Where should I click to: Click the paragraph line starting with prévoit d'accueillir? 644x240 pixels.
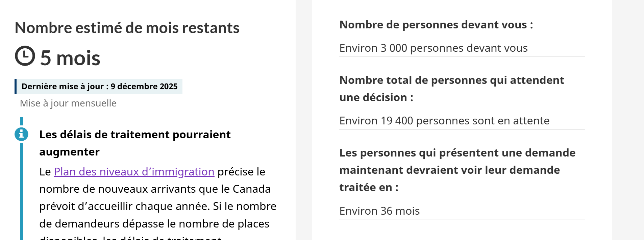pyautogui.click(x=157, y=206)
